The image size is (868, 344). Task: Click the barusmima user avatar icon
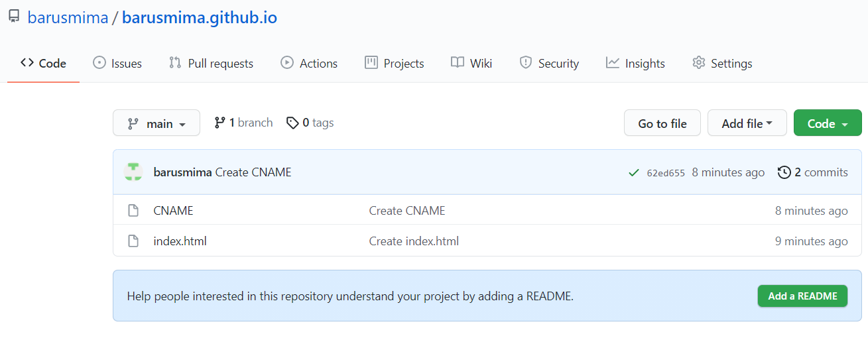[x=133, y=172]
